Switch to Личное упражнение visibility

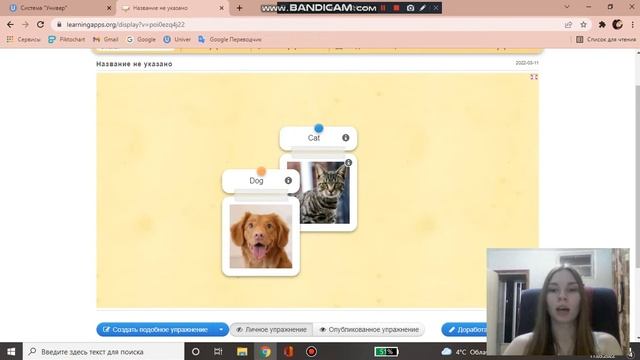[x=271, y=329]
